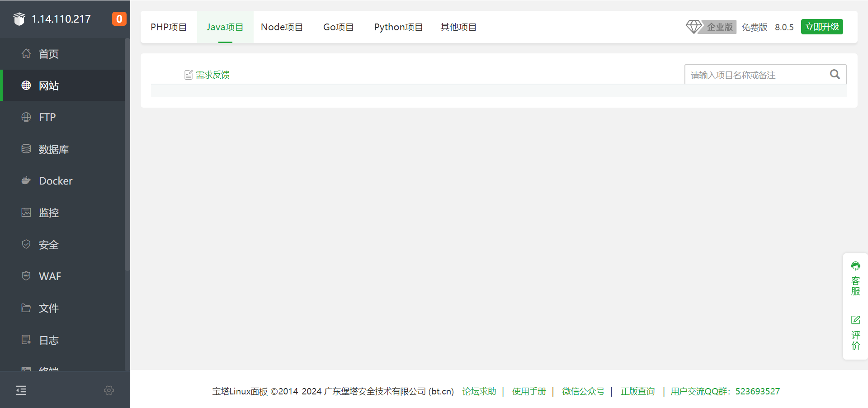Image resolution: width=868 pixels, height=408 pixels.
Task: Click the Docker whale icon
Action: coord(26,180)
